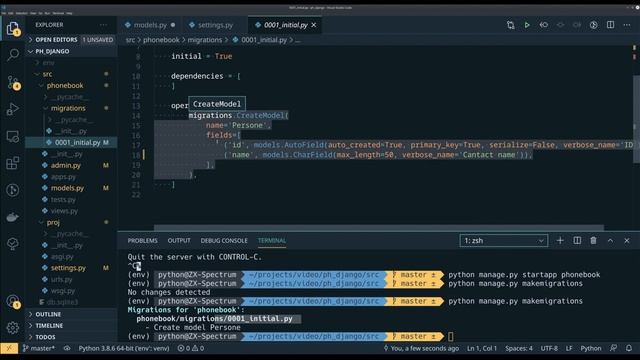640x360 pixels.
Task: Click Spaces: 4 indentation setting
Action: (x=519, y=348)
